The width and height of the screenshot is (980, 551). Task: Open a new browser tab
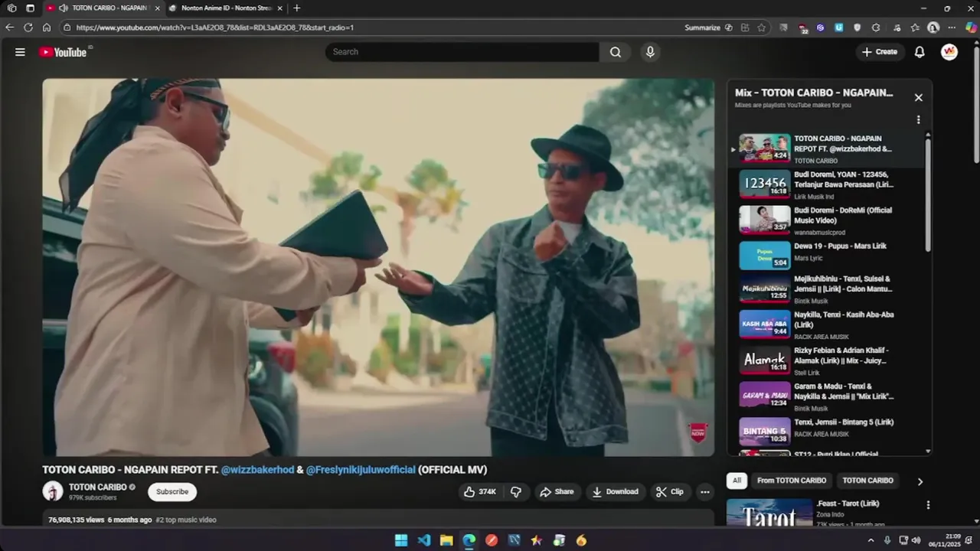(297, 8)
